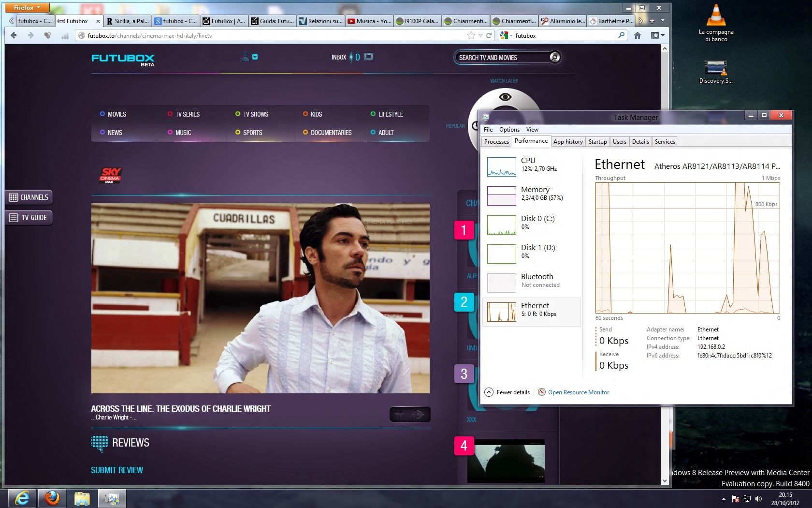Viewport: 812px width, 508px height.
Task: Click the Firefox forward arrow button
Action: (x=31, y=35)
